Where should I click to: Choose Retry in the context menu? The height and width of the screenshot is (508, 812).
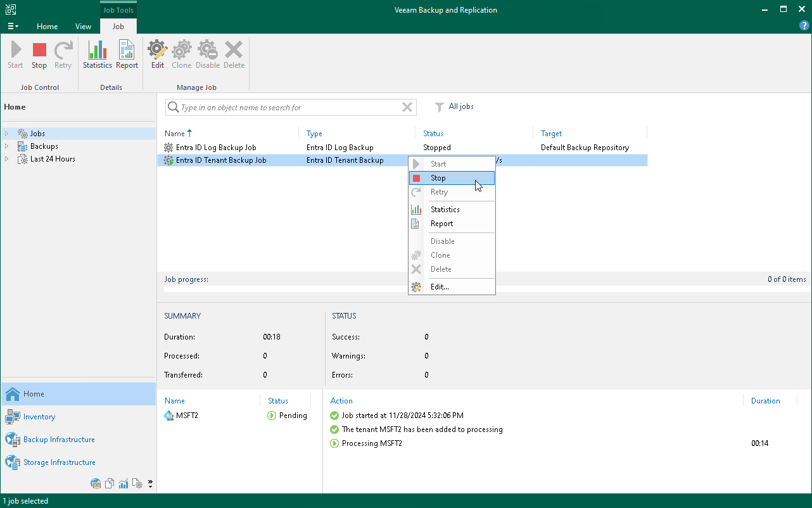[452, 192]
